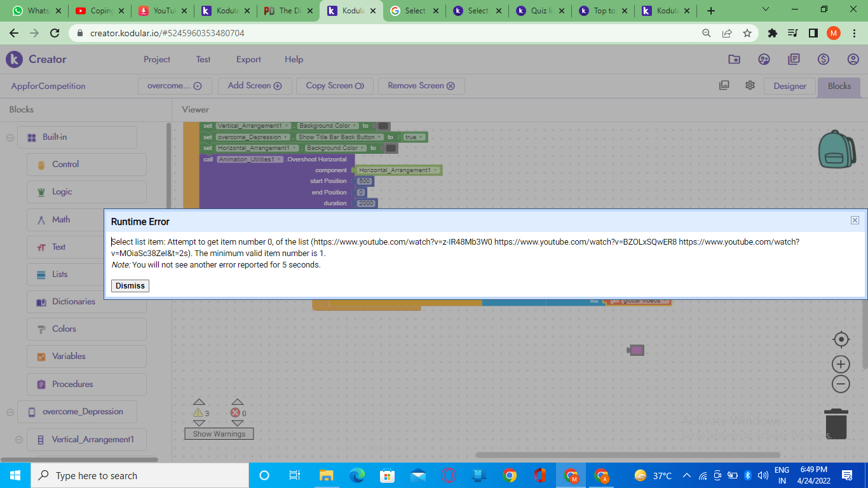This screenshot has height=488, width=868.
Task: Click Add Screen button
Action: click(255, 86)
